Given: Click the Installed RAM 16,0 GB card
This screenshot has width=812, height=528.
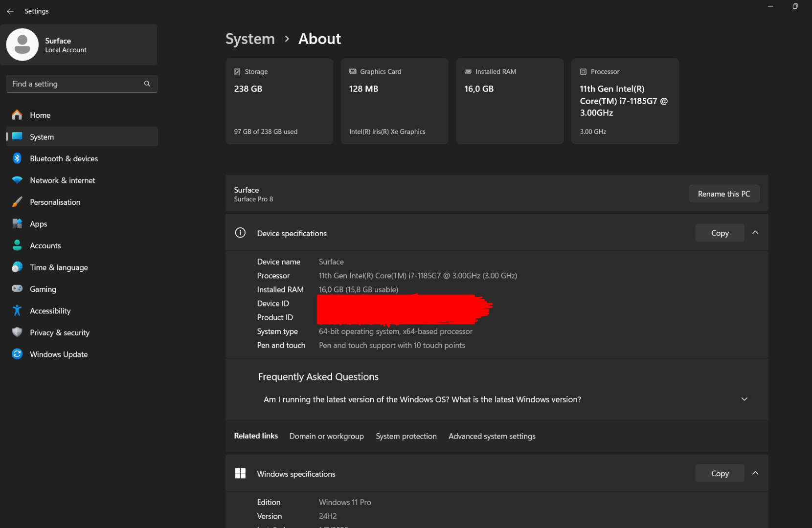Looking at the screenshot, I should (510, 101).
